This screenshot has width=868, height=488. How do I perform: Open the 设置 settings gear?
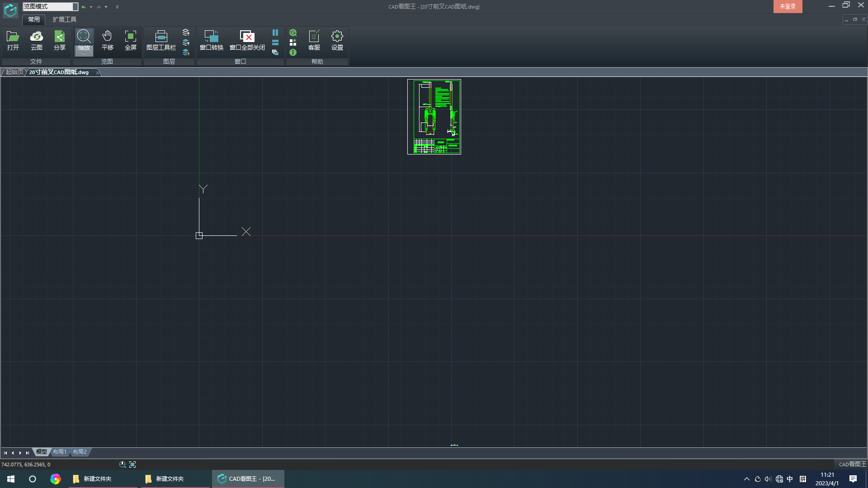[337, 40]
